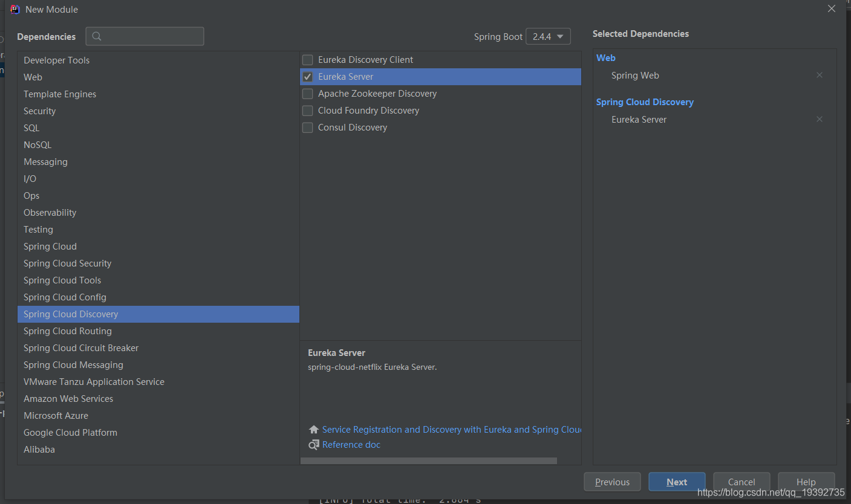Select the I/O category
The height and width of the screenshot is (504, 851).
coord(158,179)
